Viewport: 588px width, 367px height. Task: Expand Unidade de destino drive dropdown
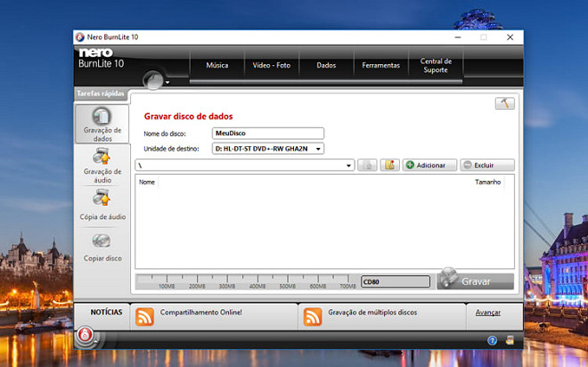[318, 149]
